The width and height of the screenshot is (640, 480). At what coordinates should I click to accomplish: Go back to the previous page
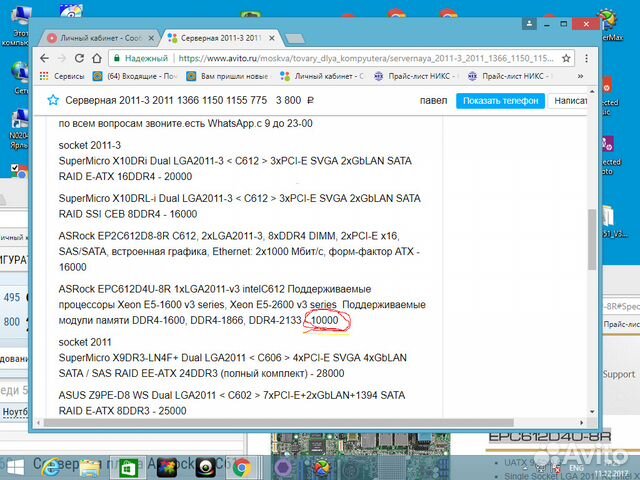pos(44,58)
